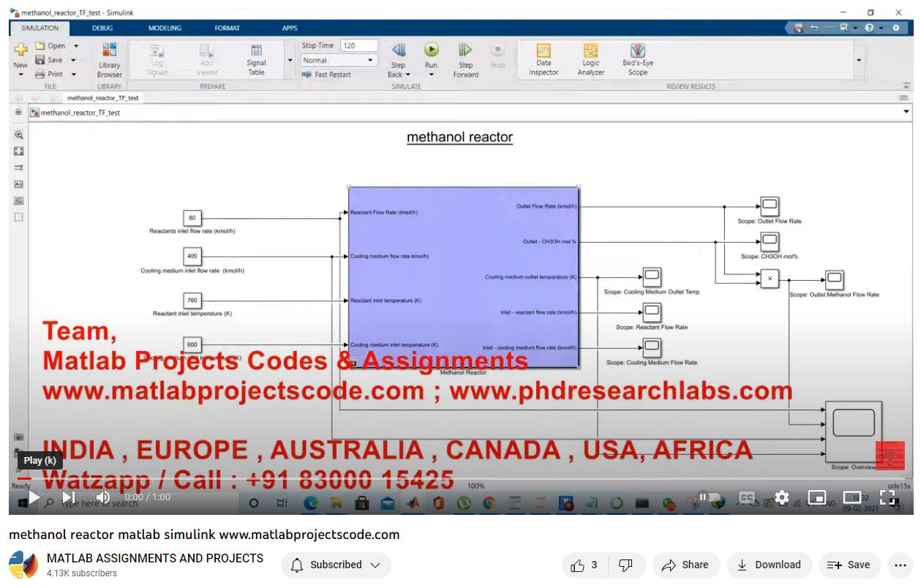Screen dimensions: 921x588
Task: Click the Step Back icon
Action: (x=399, y=50)
